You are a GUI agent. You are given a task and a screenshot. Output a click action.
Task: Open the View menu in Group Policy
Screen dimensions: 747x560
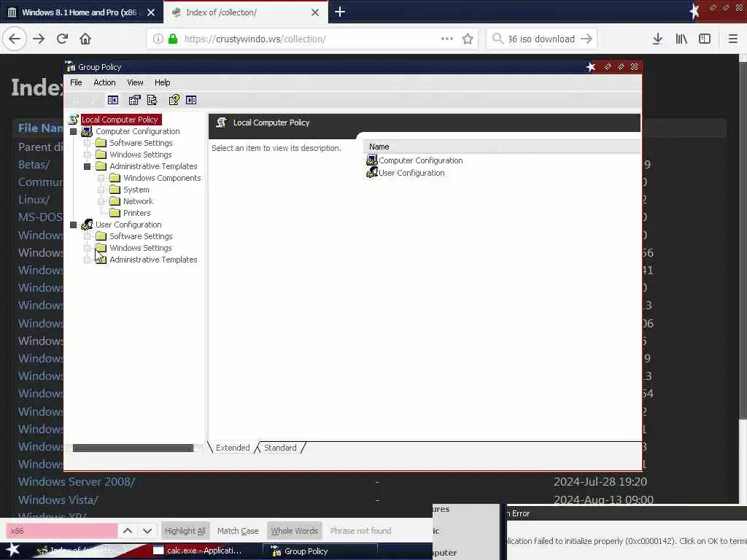(x=135, y=82)
